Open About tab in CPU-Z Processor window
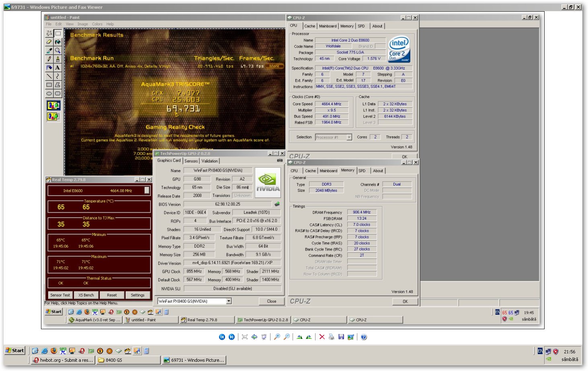This screenshot has width=588, height=371. point(377,26)
